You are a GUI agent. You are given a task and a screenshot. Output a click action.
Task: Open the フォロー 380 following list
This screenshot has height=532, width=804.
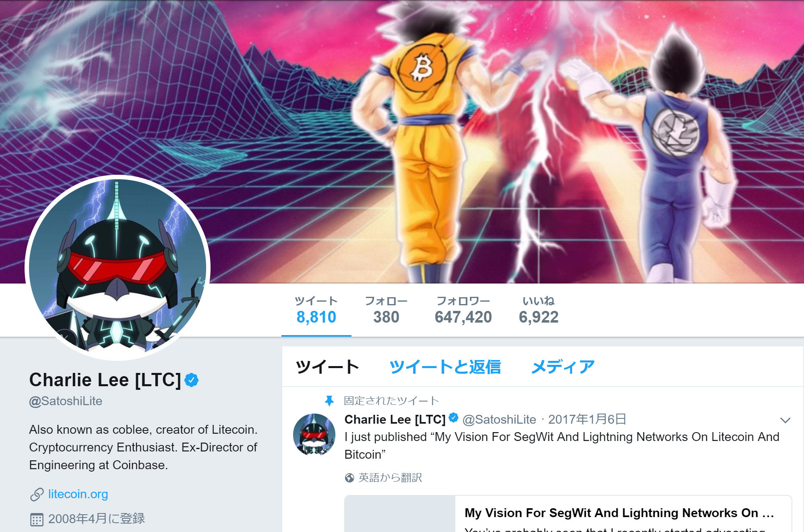click(x=386, y=310)
